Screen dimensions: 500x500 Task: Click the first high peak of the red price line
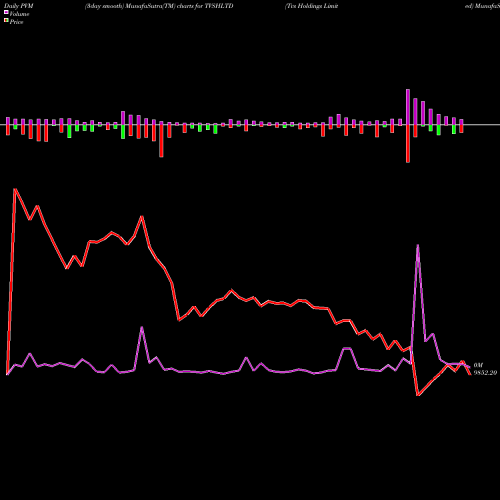click(x=15, y=189)
